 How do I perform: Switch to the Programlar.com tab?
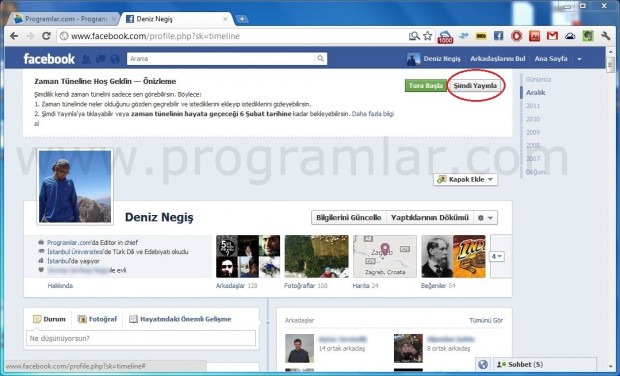[x=65, y=19]
